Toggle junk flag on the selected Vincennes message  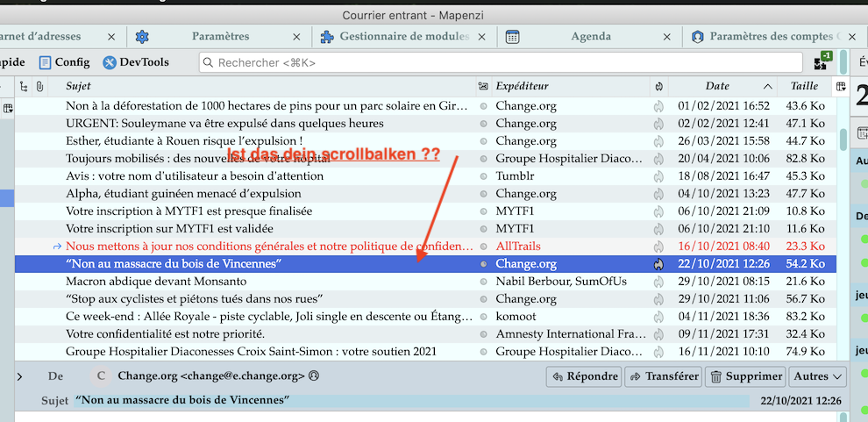pos(658,264)
